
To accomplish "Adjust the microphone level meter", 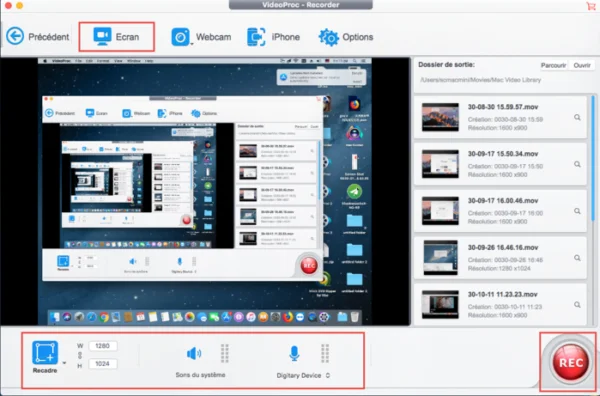I will coord(325,353).
